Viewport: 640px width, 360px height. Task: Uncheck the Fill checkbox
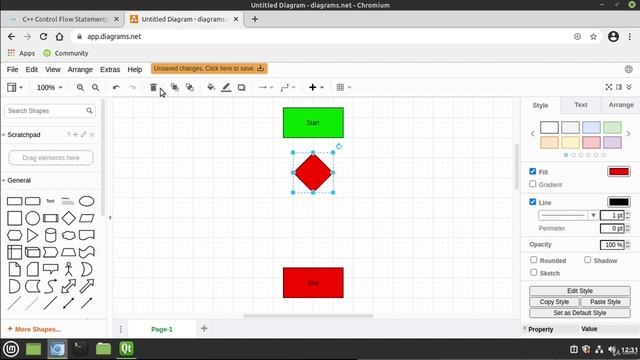click(x=533, y=171)
